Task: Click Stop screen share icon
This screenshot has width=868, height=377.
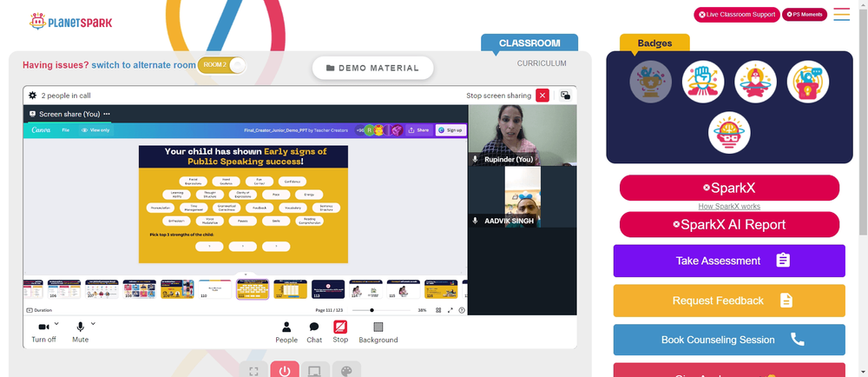Action: [x=340, y=327]
